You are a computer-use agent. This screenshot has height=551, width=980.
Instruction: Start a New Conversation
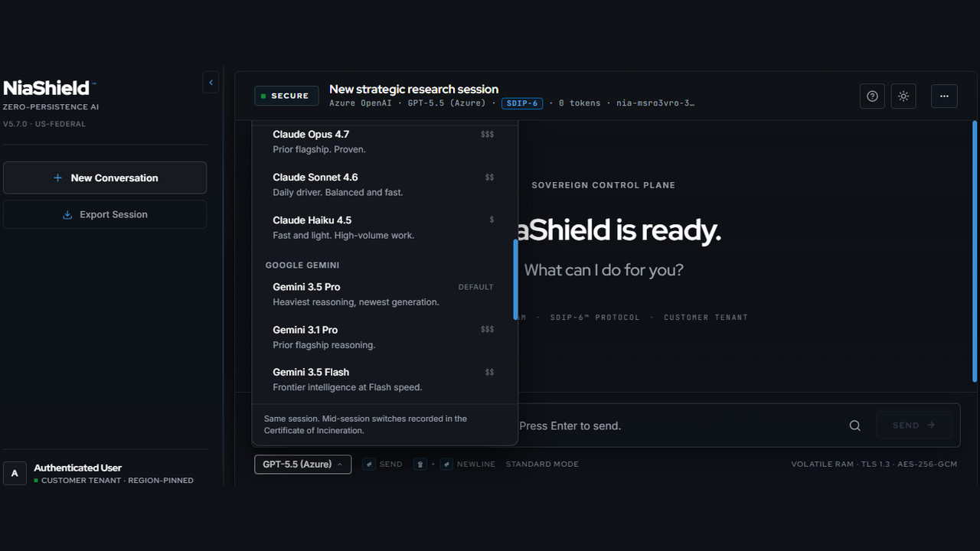[x=105, y=178]
